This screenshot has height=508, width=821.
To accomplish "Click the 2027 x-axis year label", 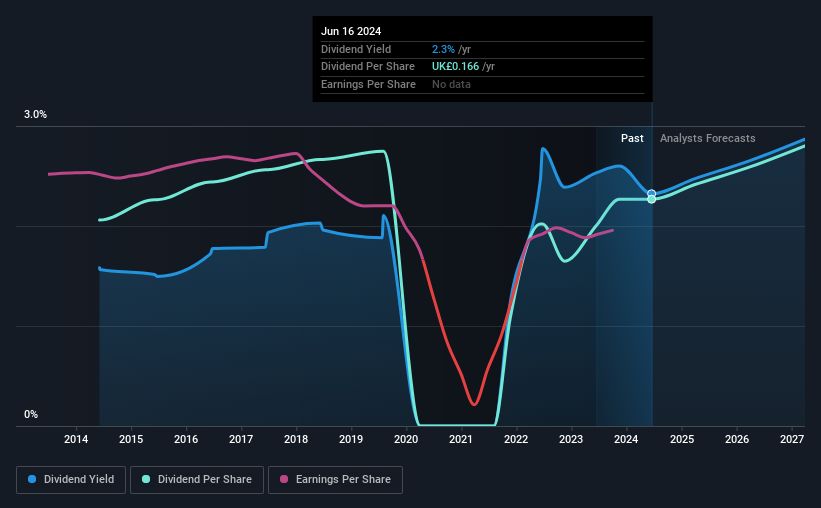I will 792,439.
